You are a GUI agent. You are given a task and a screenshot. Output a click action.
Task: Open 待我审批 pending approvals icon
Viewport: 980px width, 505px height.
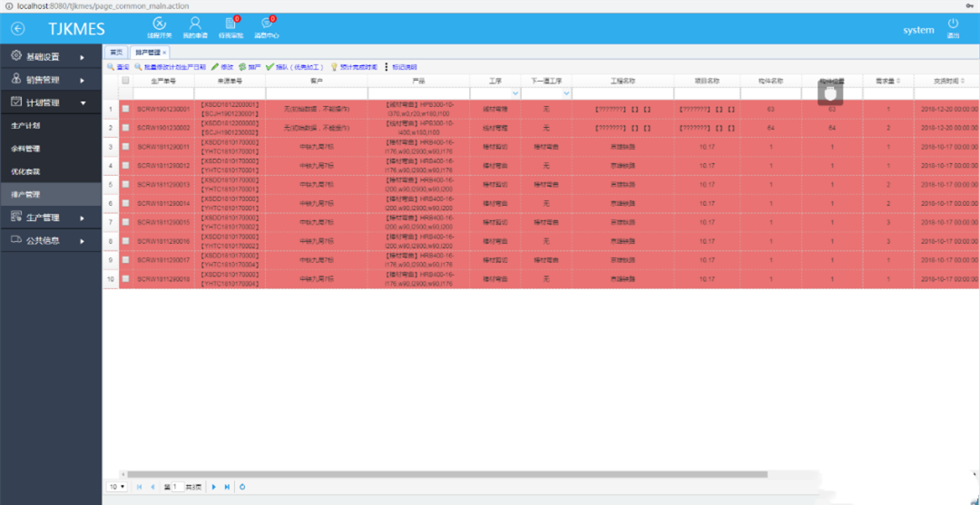pyautogui.click(x=230, y=24)
